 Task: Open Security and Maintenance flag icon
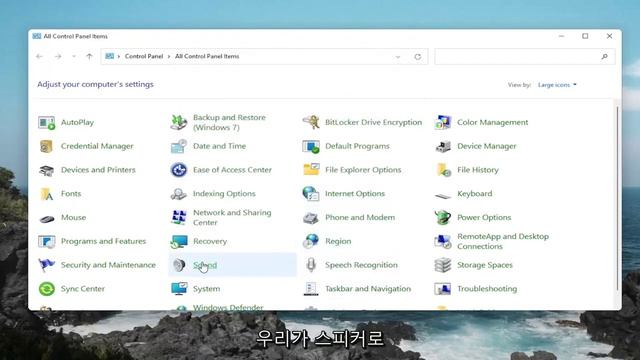point(47,265)
